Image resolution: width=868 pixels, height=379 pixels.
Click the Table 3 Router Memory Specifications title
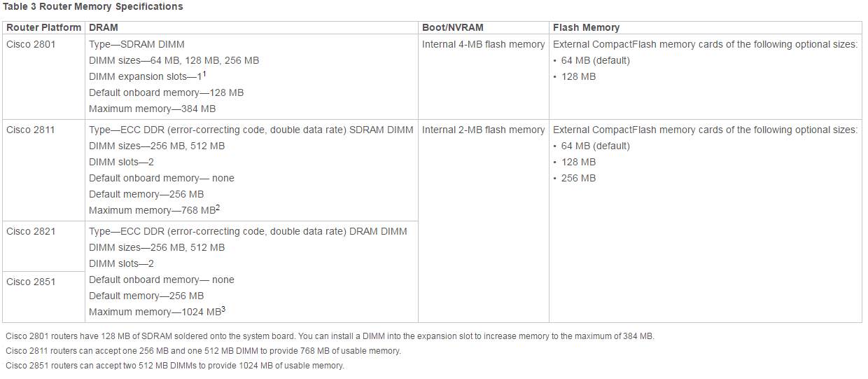pos(93,6)
